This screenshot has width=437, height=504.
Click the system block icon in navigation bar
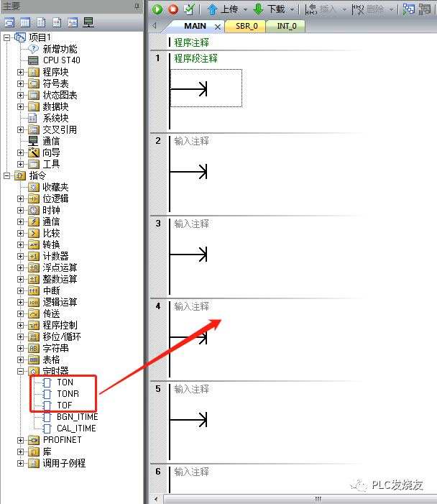(57, 22)
